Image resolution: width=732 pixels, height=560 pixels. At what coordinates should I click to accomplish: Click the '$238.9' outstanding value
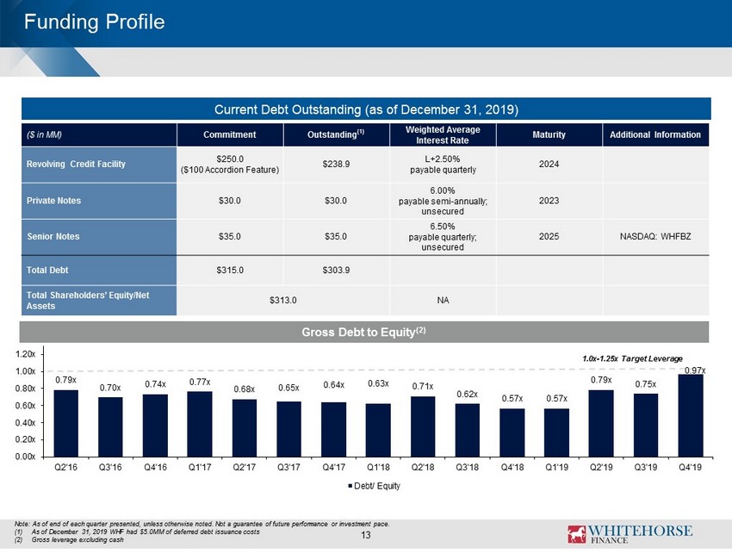coord(336,165)
